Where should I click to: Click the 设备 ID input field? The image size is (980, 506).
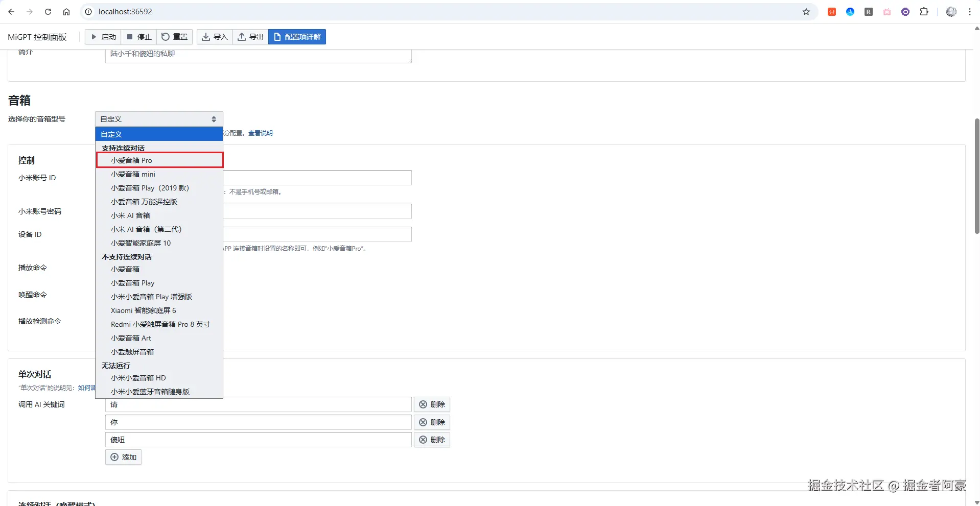click(317, 234)
